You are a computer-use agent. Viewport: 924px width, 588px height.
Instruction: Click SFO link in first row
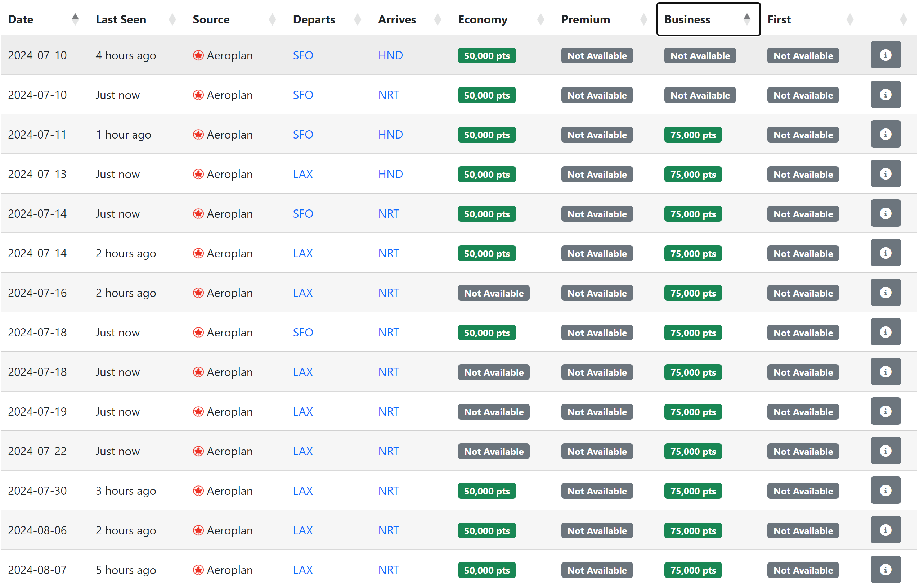[x=303, y=55]
